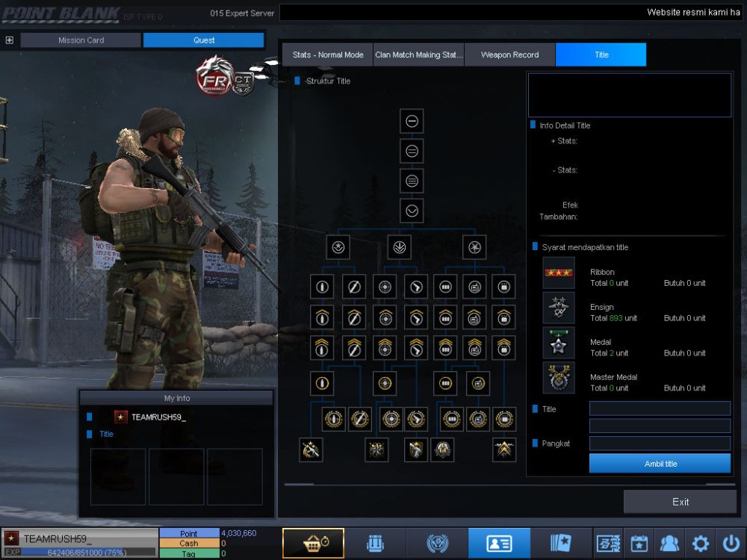This screenshot has width=747, height=560.
Task: Click the Ambil title button
Action: click(x=660, y=464)
